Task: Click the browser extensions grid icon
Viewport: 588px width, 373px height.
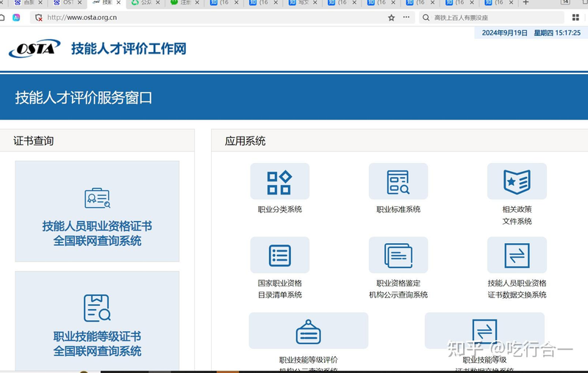Action: 576,18
